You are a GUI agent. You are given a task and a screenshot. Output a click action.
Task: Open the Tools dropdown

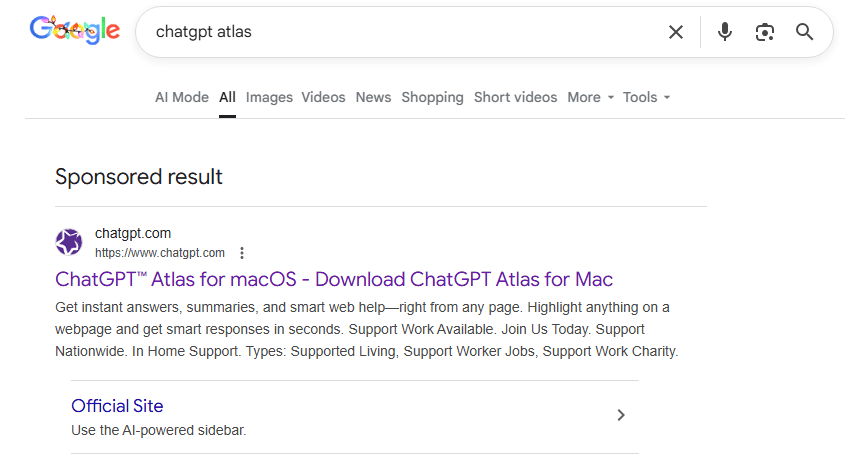[646, 97]
